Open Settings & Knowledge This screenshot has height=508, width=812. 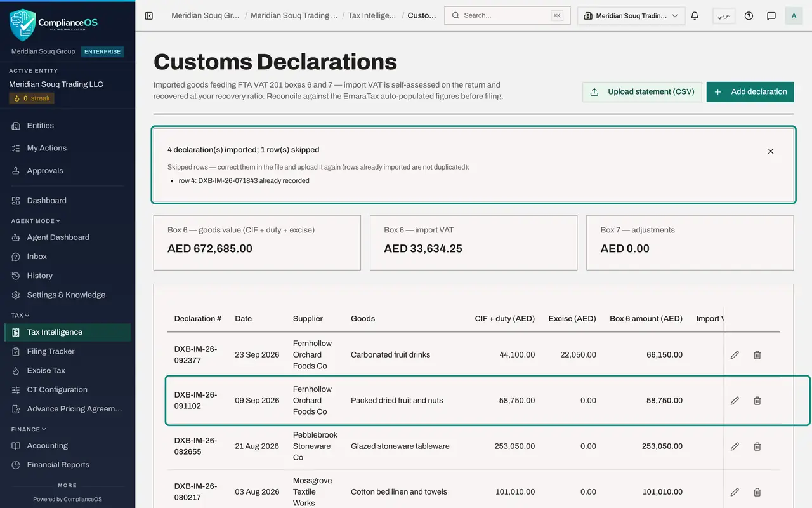pyautogui.click(x=67, y=295)
